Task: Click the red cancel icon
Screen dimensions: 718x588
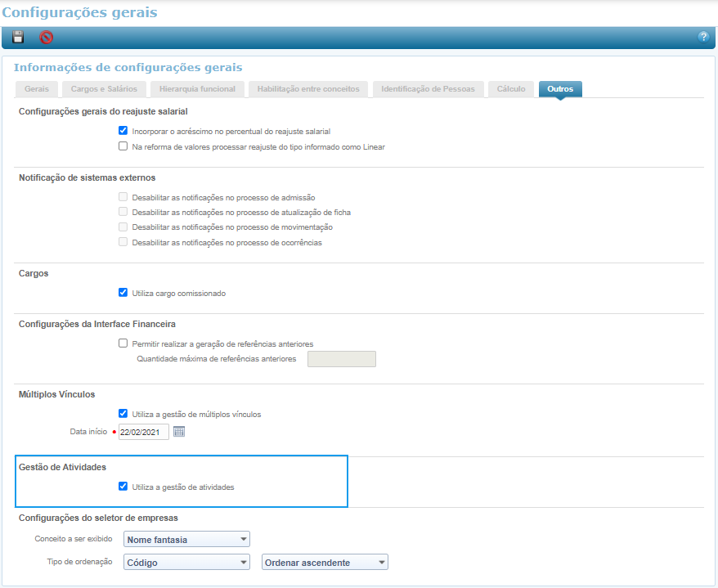Action: (x=47, y=37)
